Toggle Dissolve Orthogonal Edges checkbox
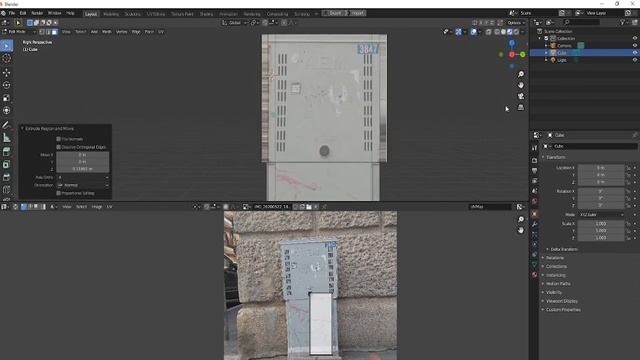The height and width of the screenshot is (360, 640). (x=58, y=147)
